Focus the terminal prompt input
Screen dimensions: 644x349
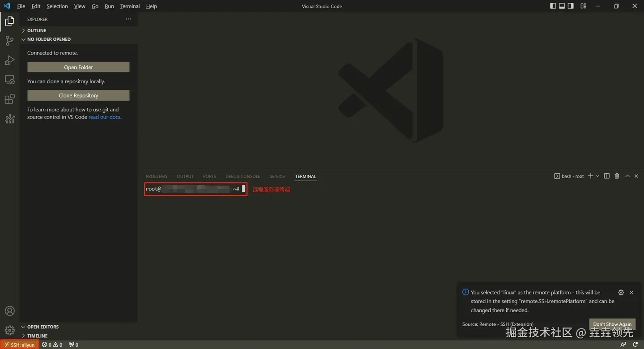[244, 189]
